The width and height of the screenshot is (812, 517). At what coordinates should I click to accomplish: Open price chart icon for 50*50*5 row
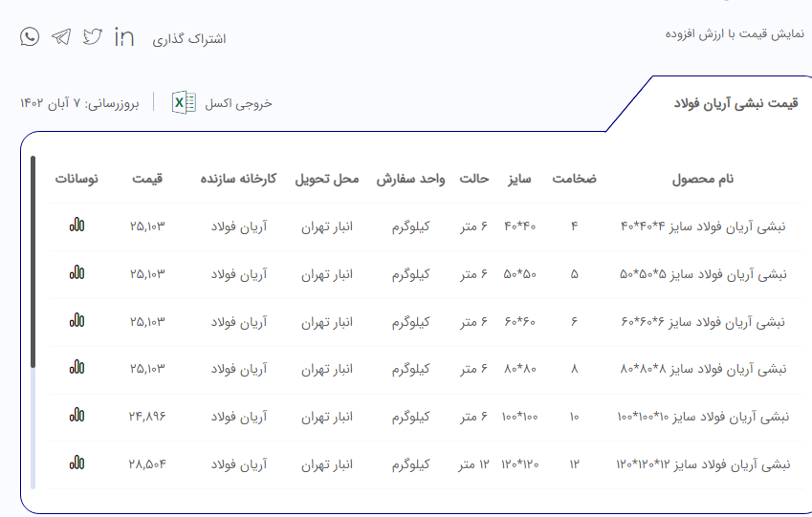click(x=77, y=273)
